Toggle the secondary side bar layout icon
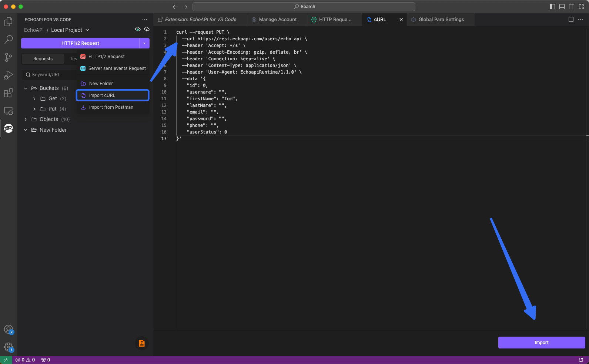This screenshot has width=589, height=364. pyautogui.click(x=572, y=7)
